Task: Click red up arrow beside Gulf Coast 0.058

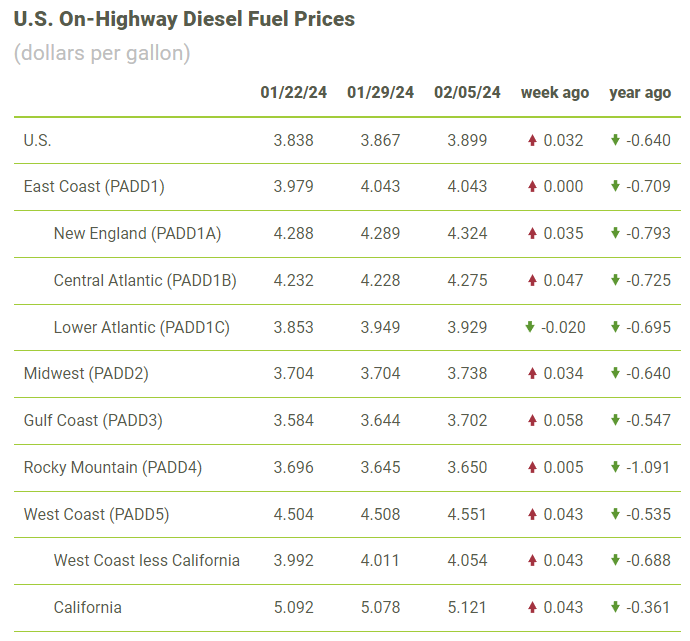Action: 532,420
